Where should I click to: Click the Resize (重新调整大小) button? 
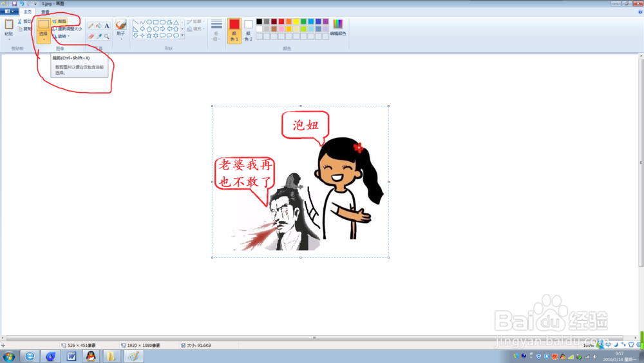[x=68, y=29]
